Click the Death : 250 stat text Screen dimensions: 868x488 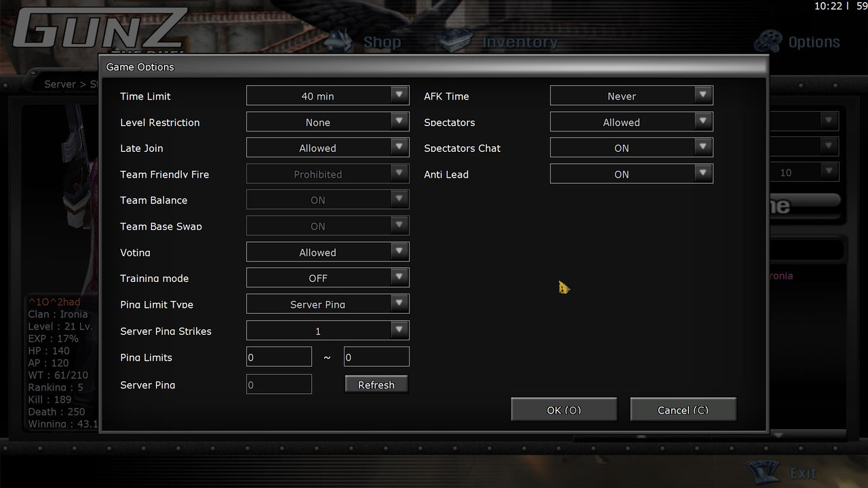point(56,411)
